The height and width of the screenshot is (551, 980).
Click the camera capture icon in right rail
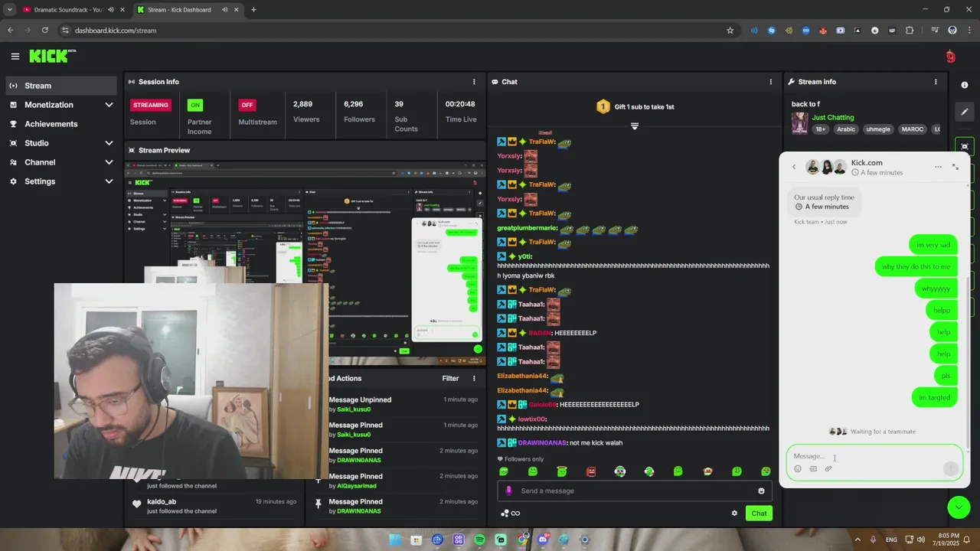(x=965, y=146)
